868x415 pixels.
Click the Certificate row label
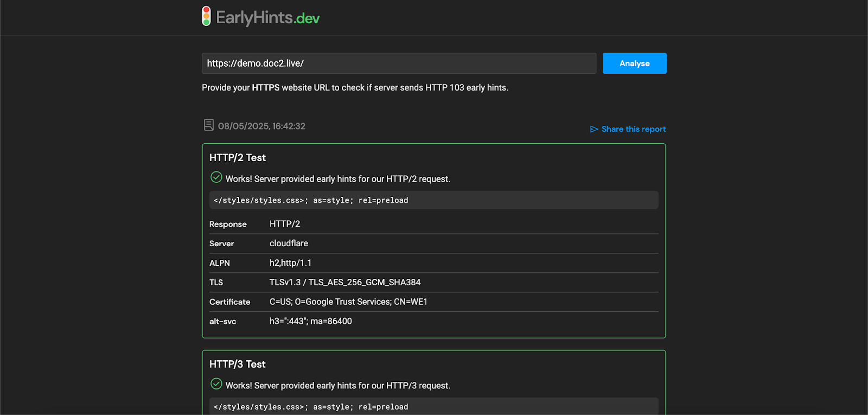click(x=230, y=302)
